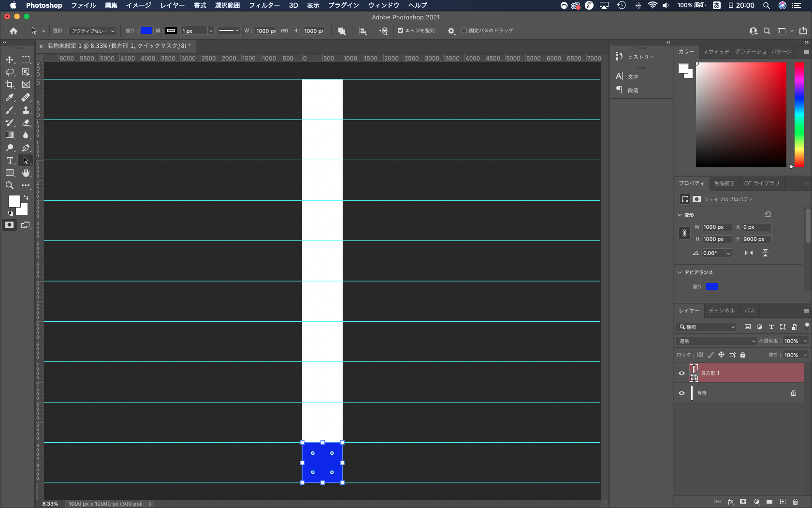Enable 固定パスのドラッグ checkbox
The height and width of the screenshot is (508, 812).
(464, 30)
